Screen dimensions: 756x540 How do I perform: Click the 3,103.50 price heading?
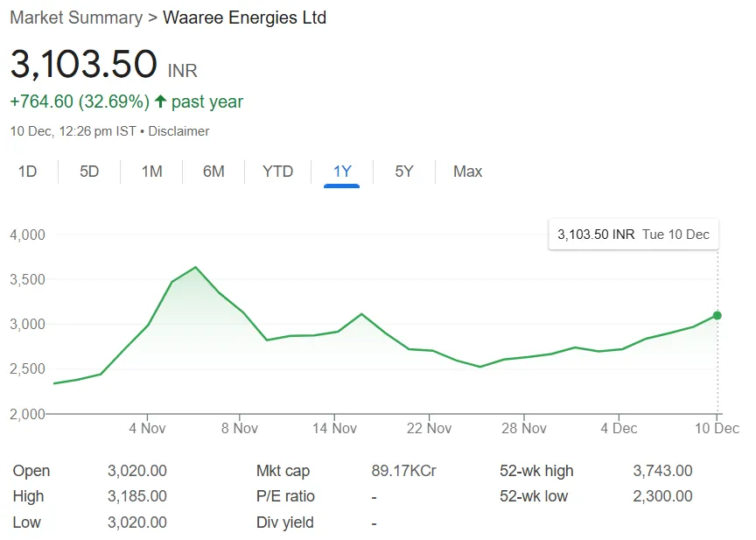click(x=84, y=64)
